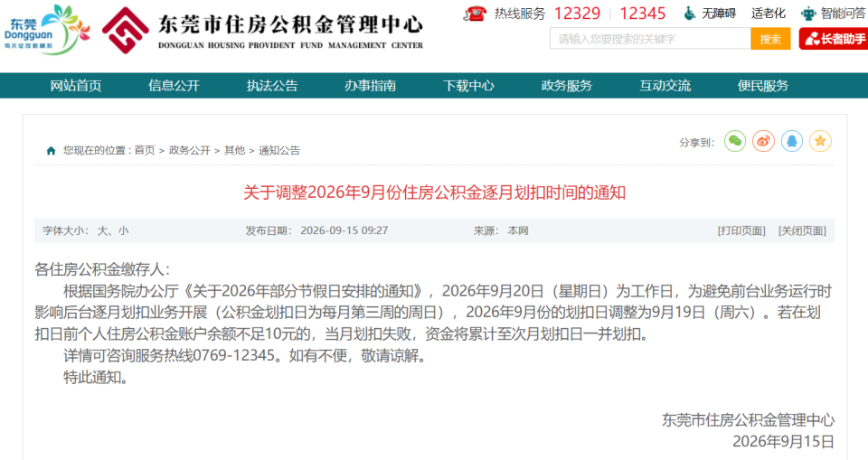Image resolution: width=868 pixels, height=460 pixels.
Task: Click the red telephone hotline icon
Action: pyautogui.click(x=475, y=14)
